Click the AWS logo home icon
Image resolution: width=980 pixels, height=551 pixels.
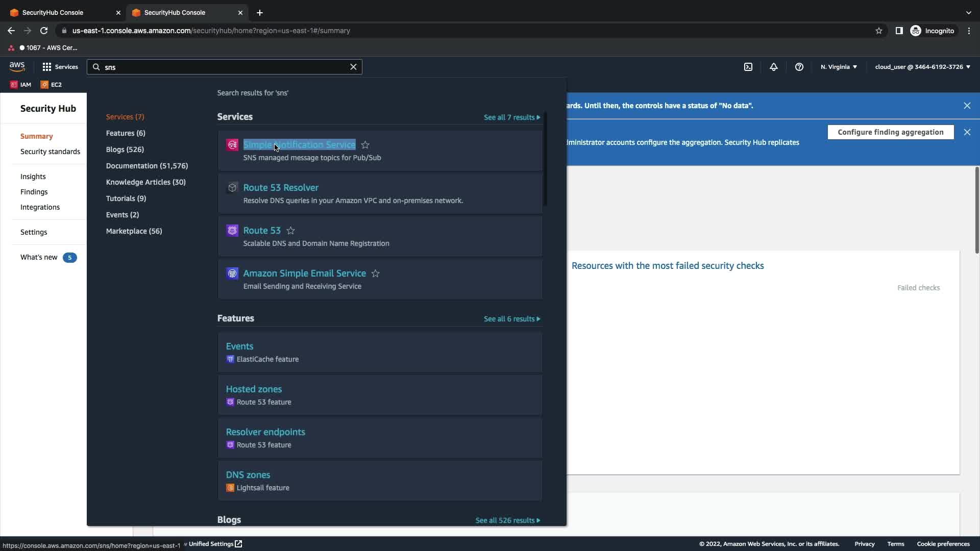tap(17, 66)
